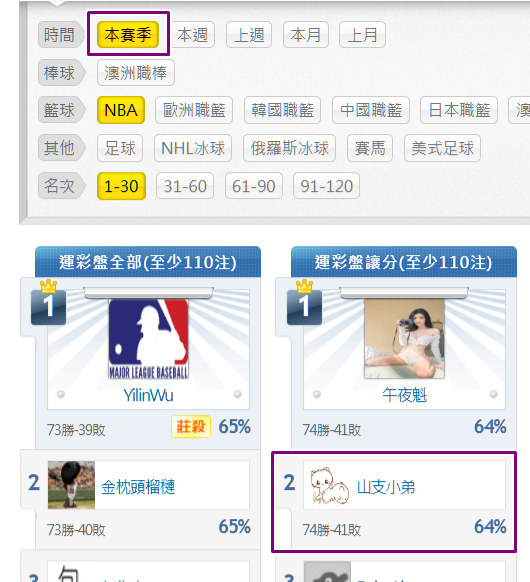The width and height of the screenshot is (530, 582).
Task: Open 山支小弟 user profile link
Action: point(386,487)
